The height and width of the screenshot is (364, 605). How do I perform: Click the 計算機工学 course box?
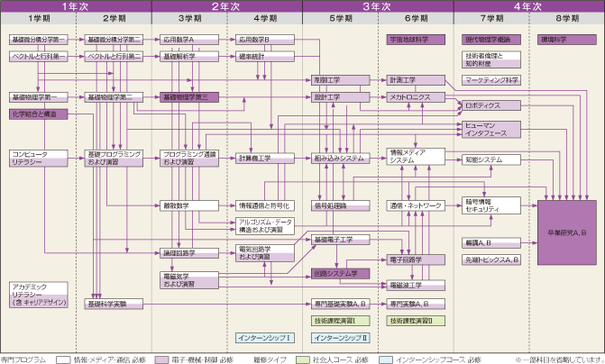click(x=265, y=158)
